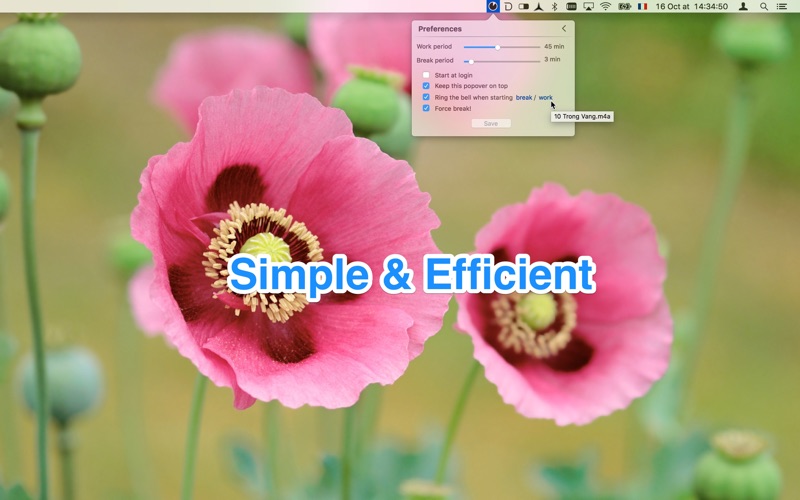Click the Work period slider track
This screenshot has width=800, height=500.
(502, 47)
